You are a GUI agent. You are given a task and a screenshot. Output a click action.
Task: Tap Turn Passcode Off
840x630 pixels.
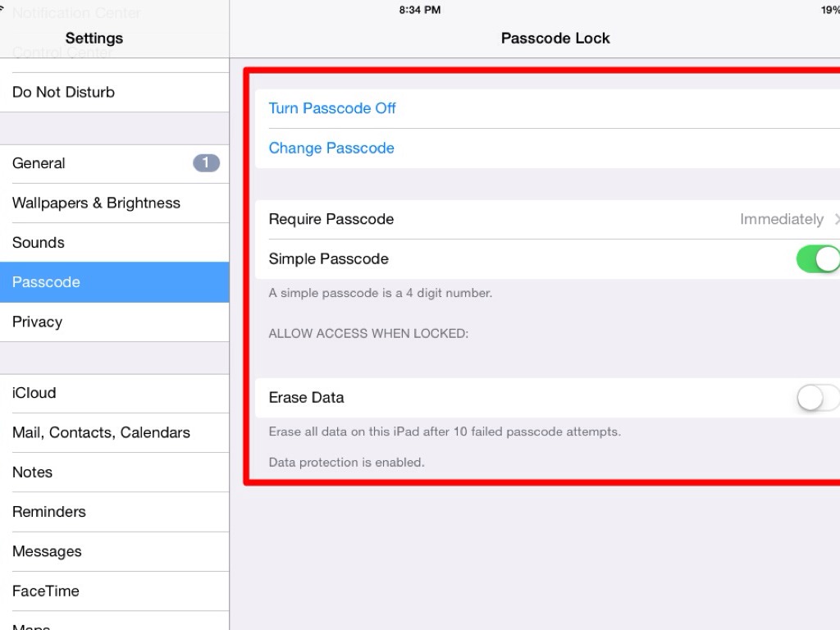point(332,108)
